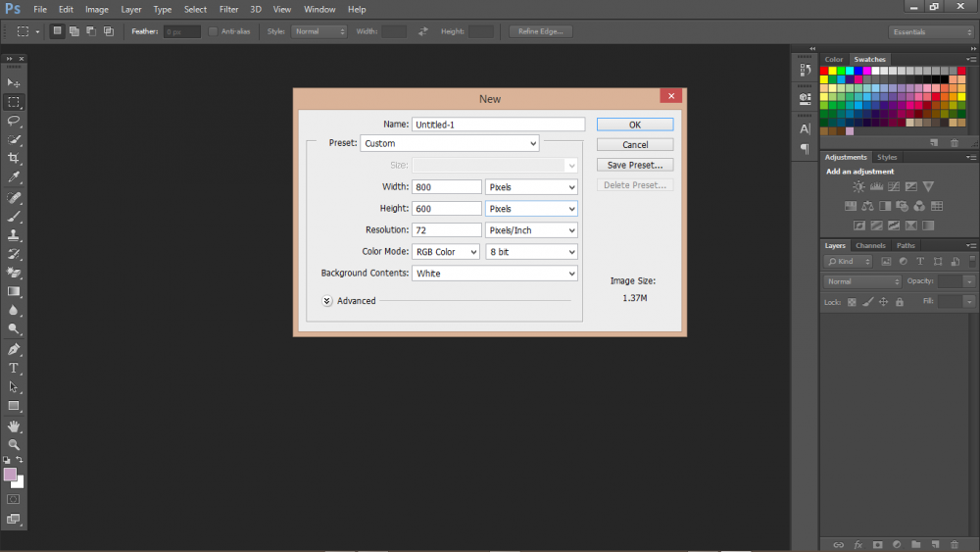Select the Quick Selection tool
The height and width of the screenshot is (552, 980).
click(x=14, y=139)
